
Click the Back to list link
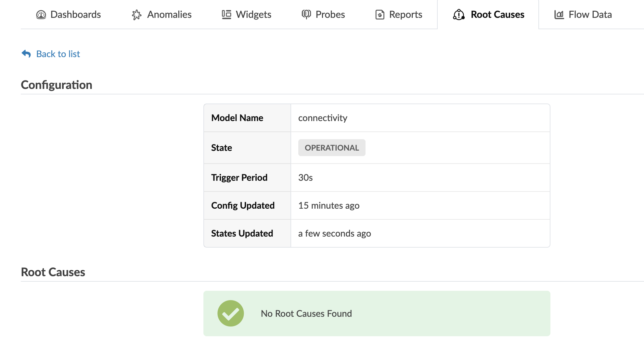(x=58, y=54)
